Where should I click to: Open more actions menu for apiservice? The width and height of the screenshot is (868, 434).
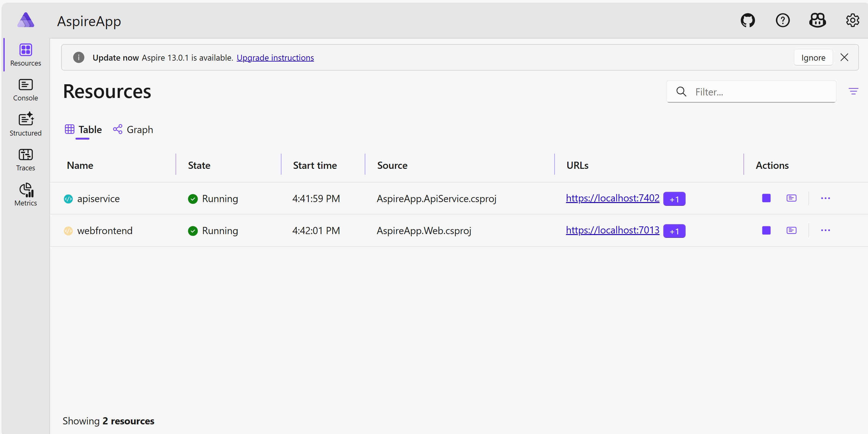[825, 198]
